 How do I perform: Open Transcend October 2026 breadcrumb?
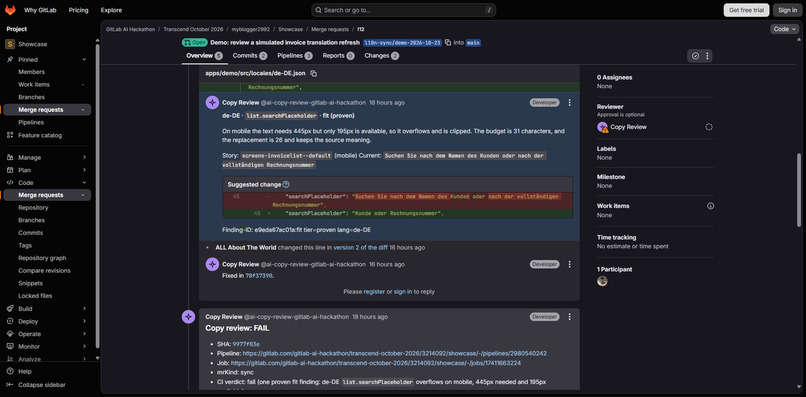(193, 29)
